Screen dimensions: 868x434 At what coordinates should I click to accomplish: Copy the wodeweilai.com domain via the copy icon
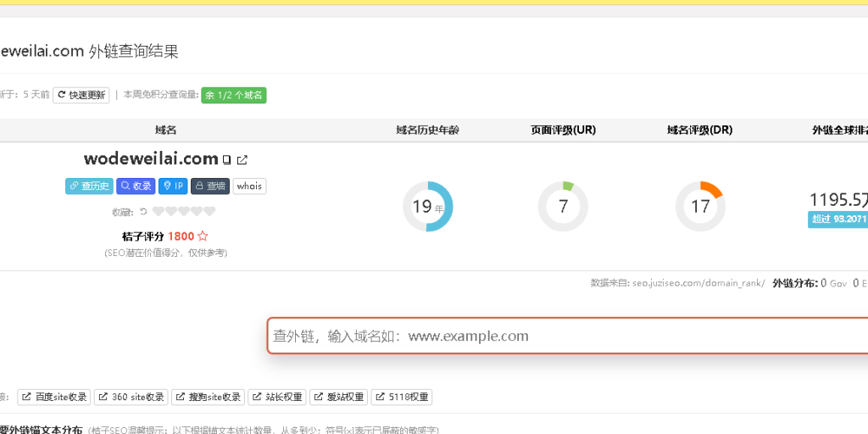(x=225, y=160)
